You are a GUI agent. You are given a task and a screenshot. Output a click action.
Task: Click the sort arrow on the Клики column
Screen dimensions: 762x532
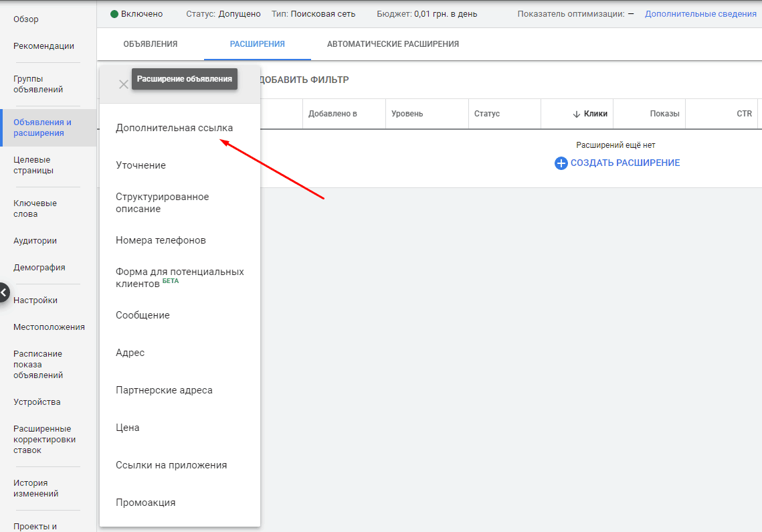[576, 114]
